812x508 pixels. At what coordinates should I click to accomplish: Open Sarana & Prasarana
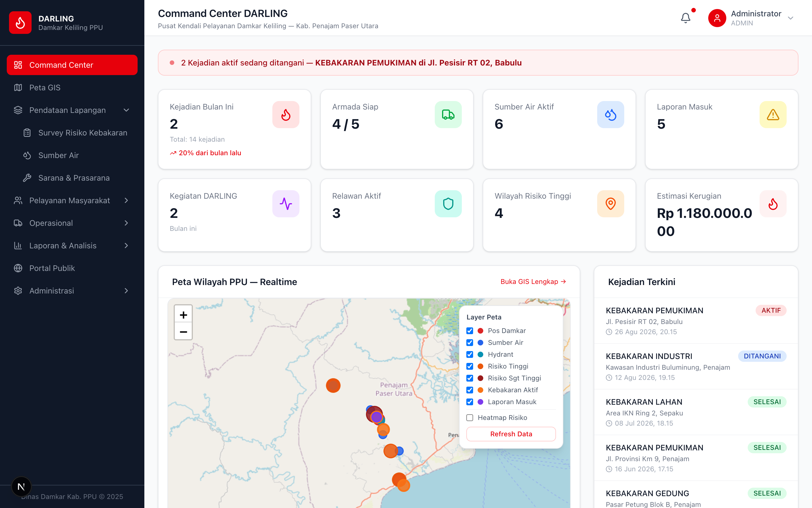tap(76, 178)
